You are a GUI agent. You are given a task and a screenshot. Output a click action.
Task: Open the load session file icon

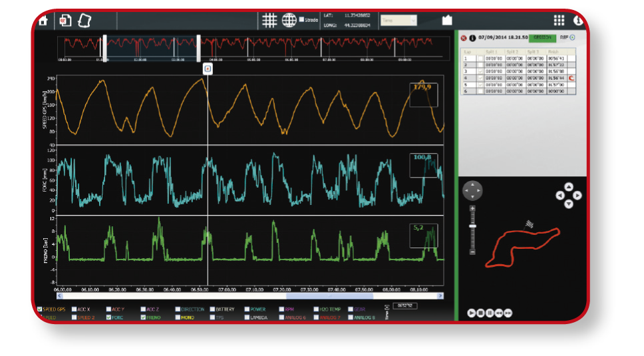pyautogui.click(x=65, y=21)
